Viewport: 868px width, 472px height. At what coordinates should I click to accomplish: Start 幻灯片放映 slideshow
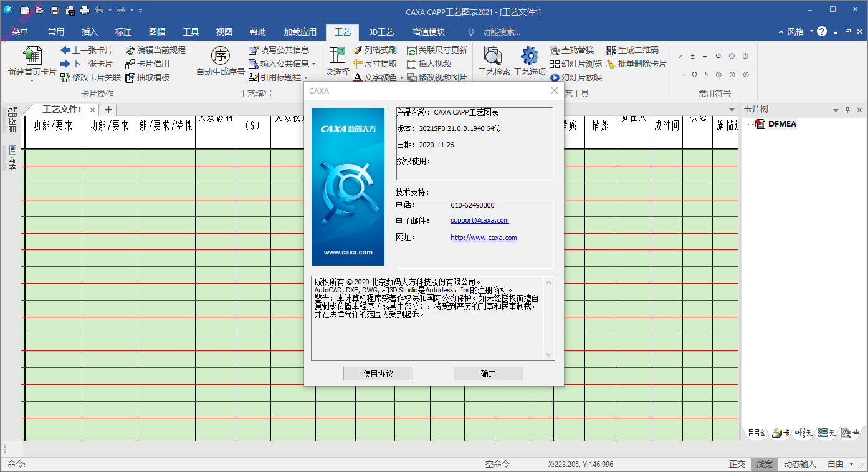point(576,77)
